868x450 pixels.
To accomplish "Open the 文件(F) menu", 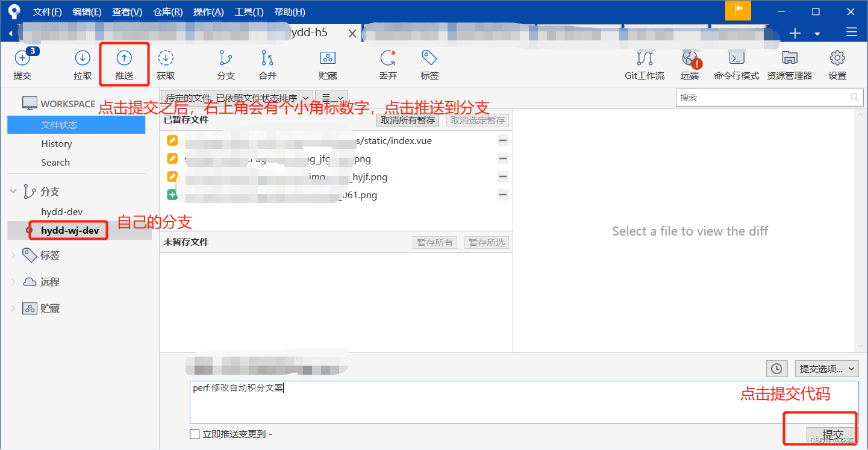I will [x=48, y=12].
